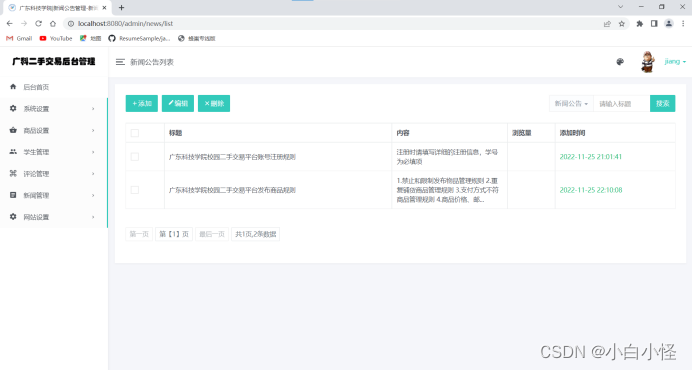Close the current browser tab

click(x=105, y=8)
